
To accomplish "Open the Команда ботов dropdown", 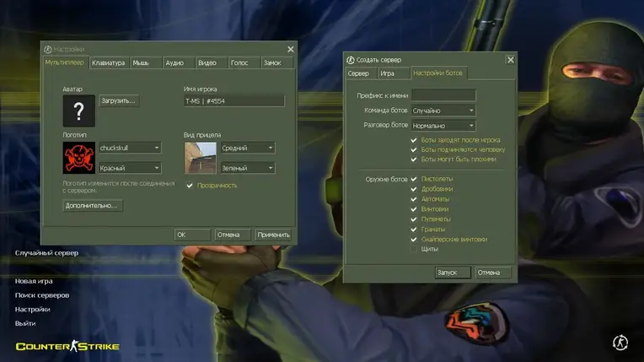I will (443, 111).
